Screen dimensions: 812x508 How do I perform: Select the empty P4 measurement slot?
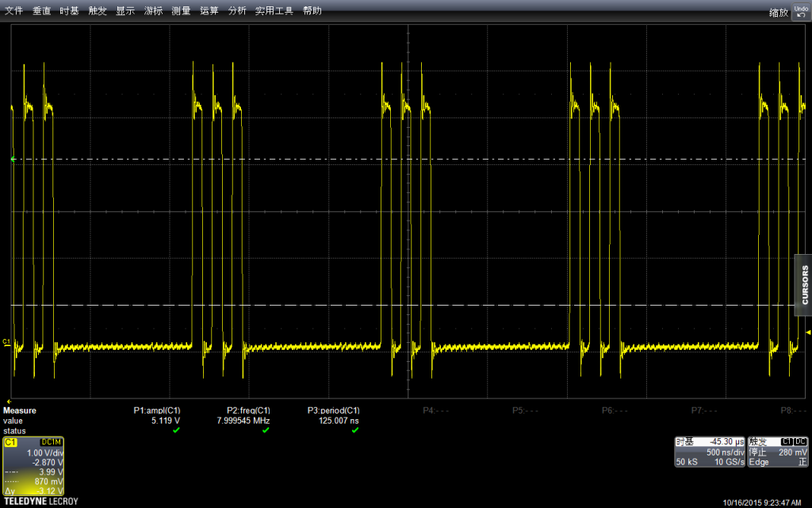[x=436, y=410]
